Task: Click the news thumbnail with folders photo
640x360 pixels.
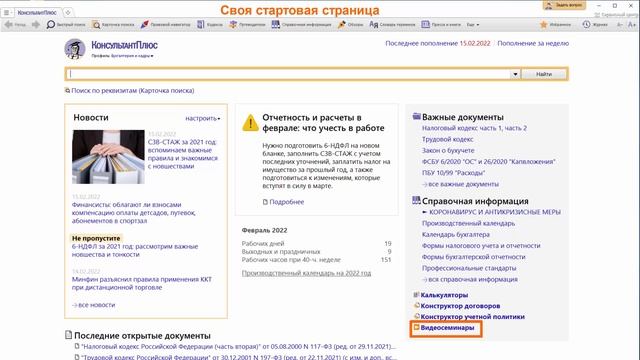Action: coord(108,157)
